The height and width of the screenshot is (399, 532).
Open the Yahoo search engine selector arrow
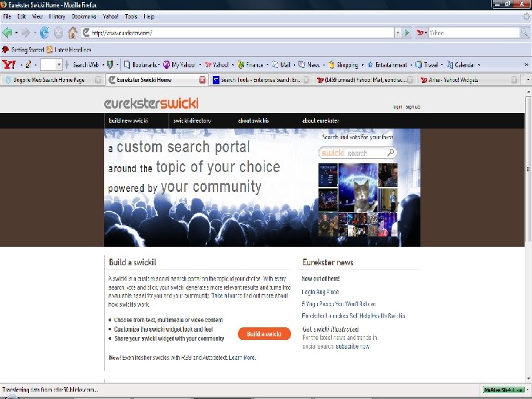tap(426, 33)
